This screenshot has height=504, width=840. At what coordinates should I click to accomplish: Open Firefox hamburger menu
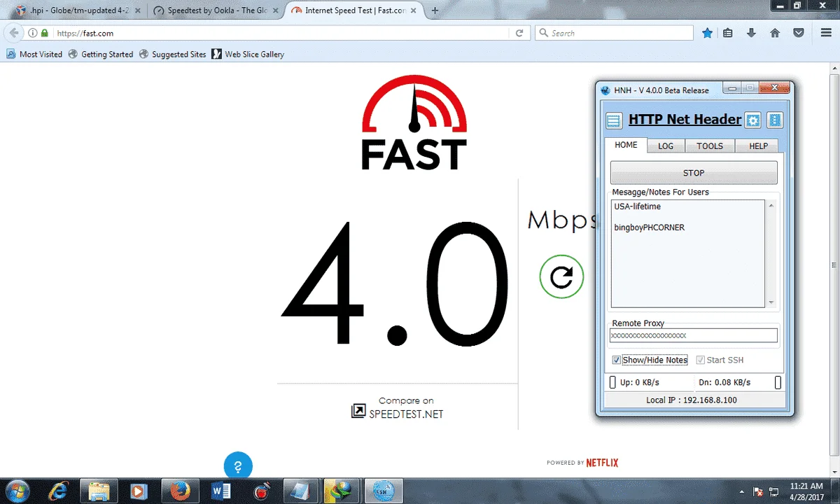pos(826,33)
